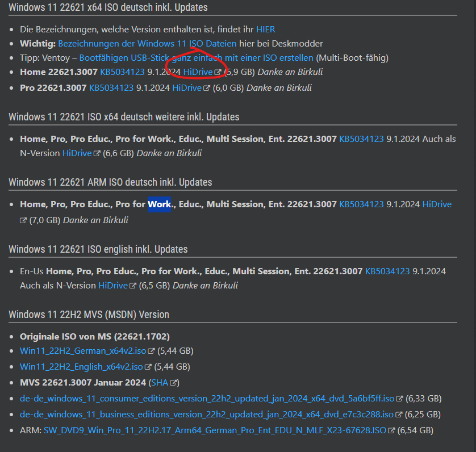Click external-link icon after Pro 22621.3007 HiDrive
Screen dimensions: 476x452
coord(206,89)
